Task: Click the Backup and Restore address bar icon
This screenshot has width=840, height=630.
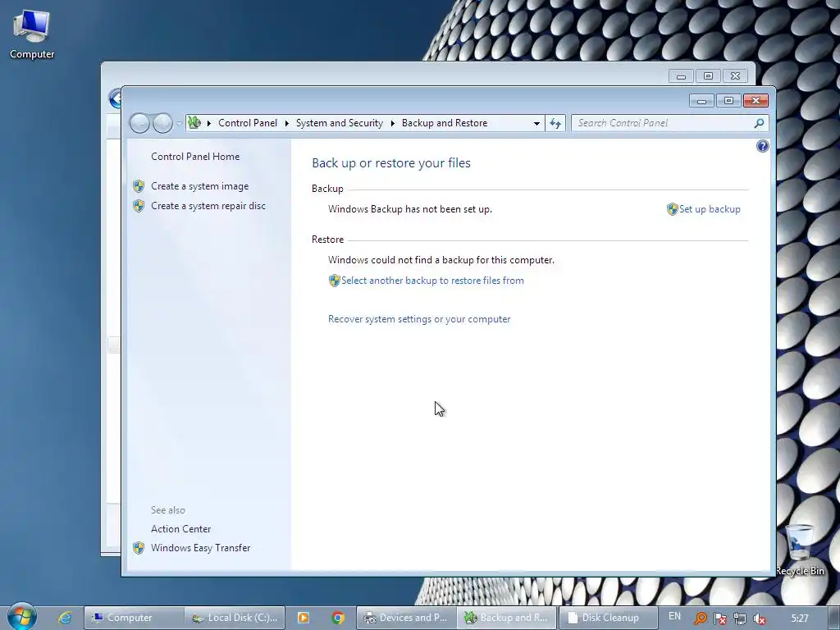Action: [x=194, y=123]
